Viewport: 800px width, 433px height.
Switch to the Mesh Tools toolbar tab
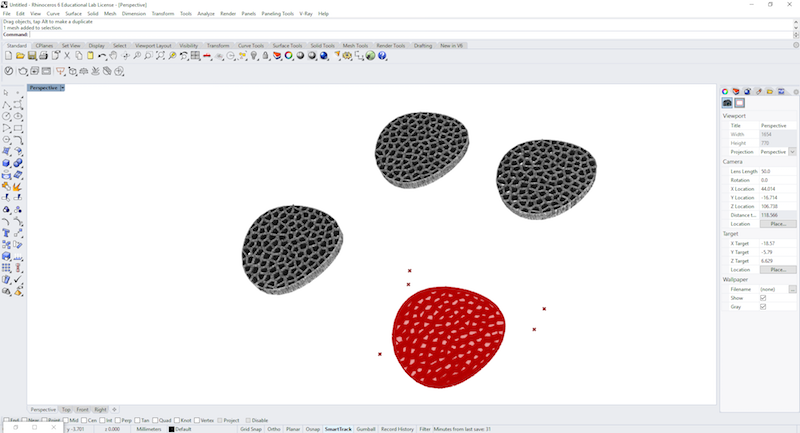click(x=355, y=45)
